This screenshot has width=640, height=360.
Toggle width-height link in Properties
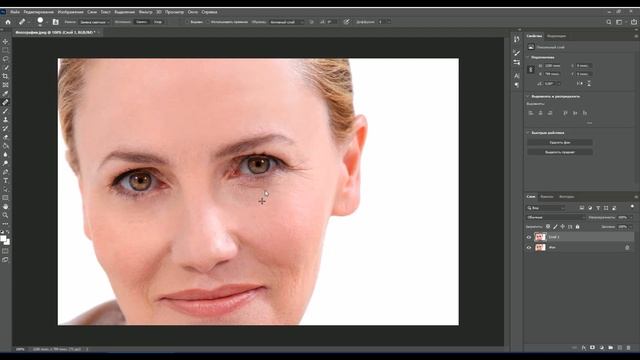pos(531,70)
